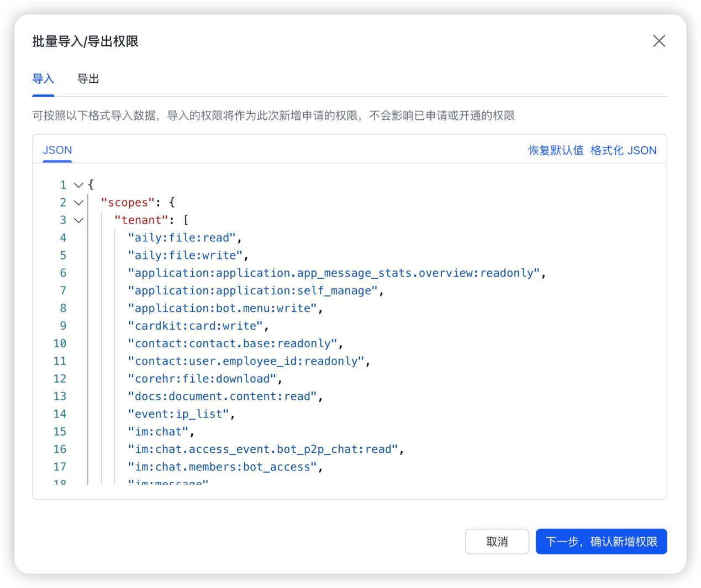Click 格式化 JSON to format the code

[623, 150]
